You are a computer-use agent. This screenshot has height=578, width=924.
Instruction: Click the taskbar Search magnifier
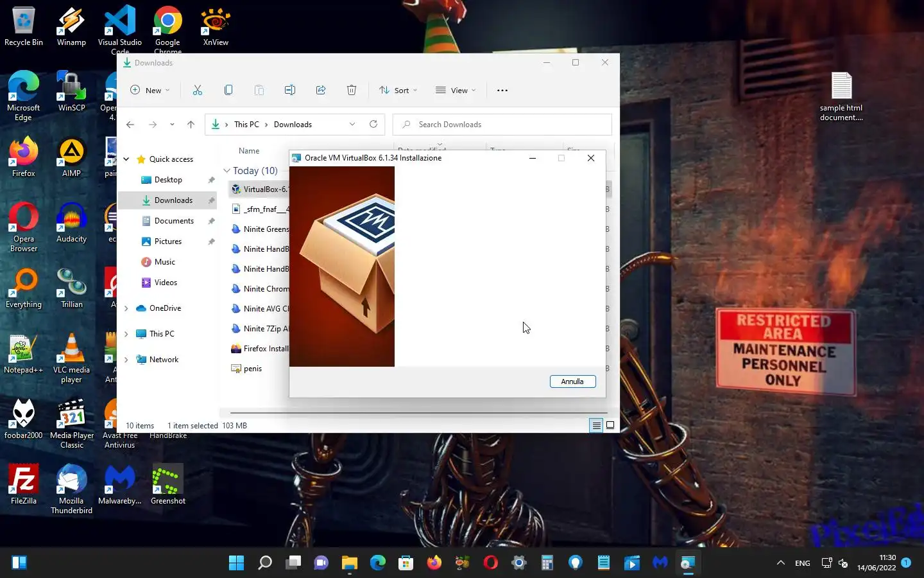pyautogui.click(x=264, y=563)
